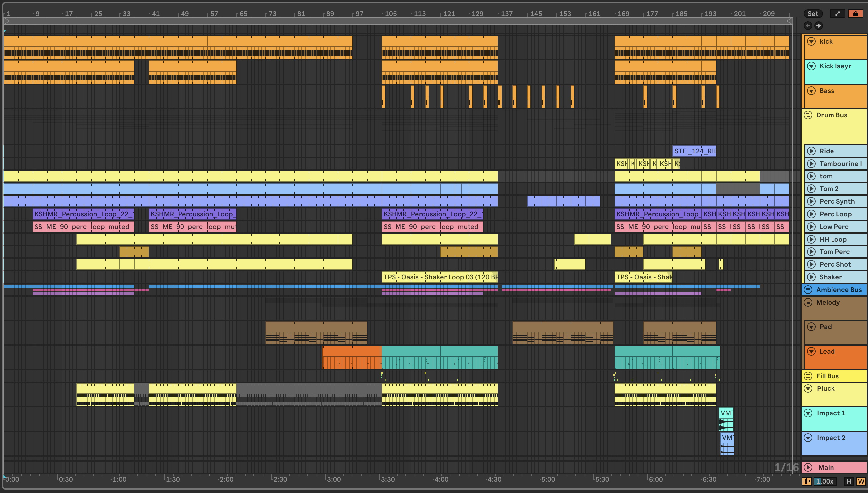Expand the tom track
This screenshot has width=868, height=493.
click(811, 176)
